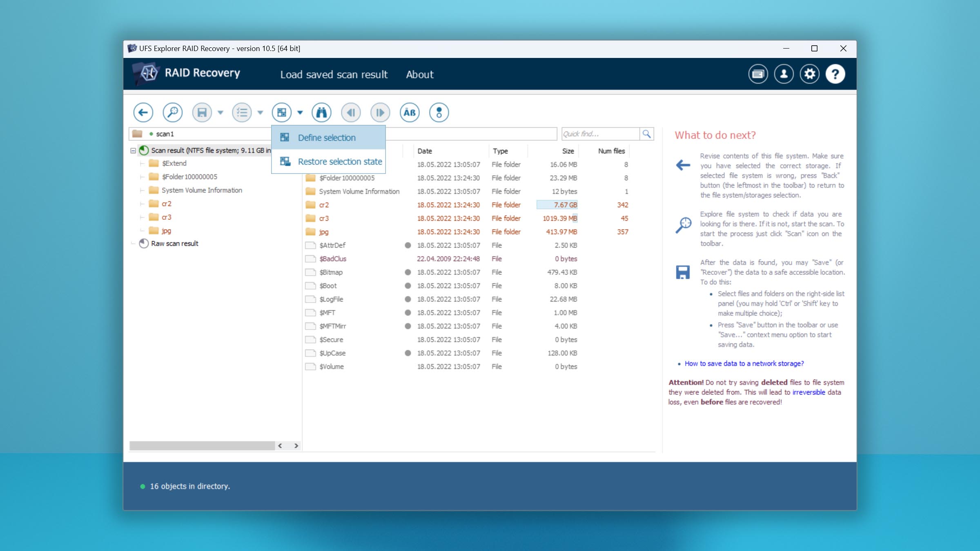Click the Back arrow toolbar button
The width and height of the screenshot is (980, 551).
coord(143,112)
